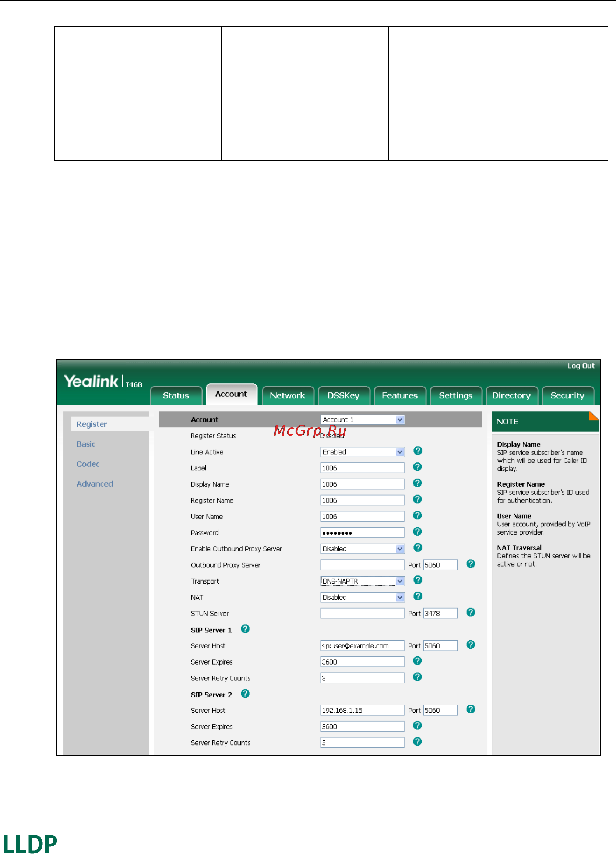
Task: Click help icon for Outbound Proxy Server port
Action: 471,564
